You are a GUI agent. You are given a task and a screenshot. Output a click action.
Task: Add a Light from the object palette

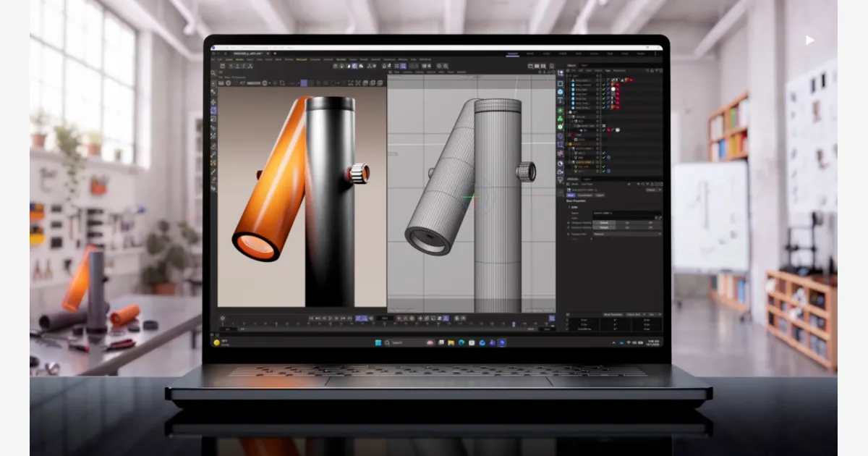[560, 181]
